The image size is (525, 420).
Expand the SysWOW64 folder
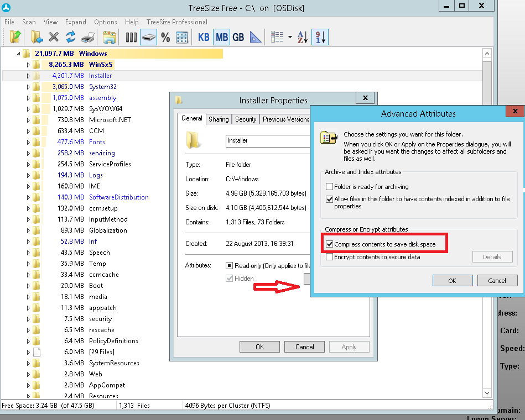click(x=28, y=109)
